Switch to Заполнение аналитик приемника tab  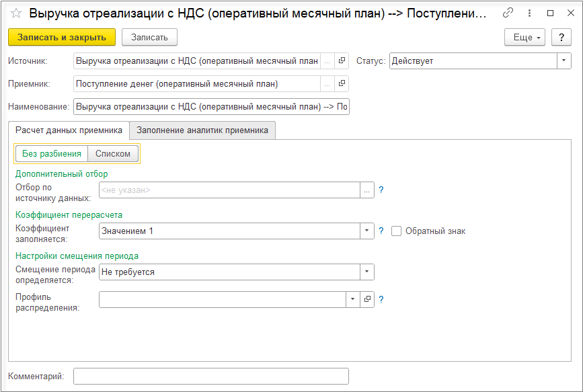[202, 130]
